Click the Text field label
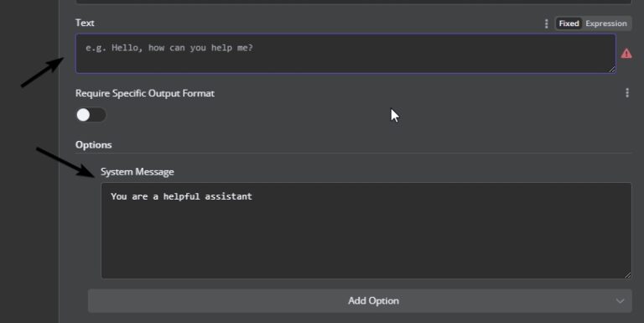Image resolution: width=644 pixels, height=323 pixels. coord(85,23)
